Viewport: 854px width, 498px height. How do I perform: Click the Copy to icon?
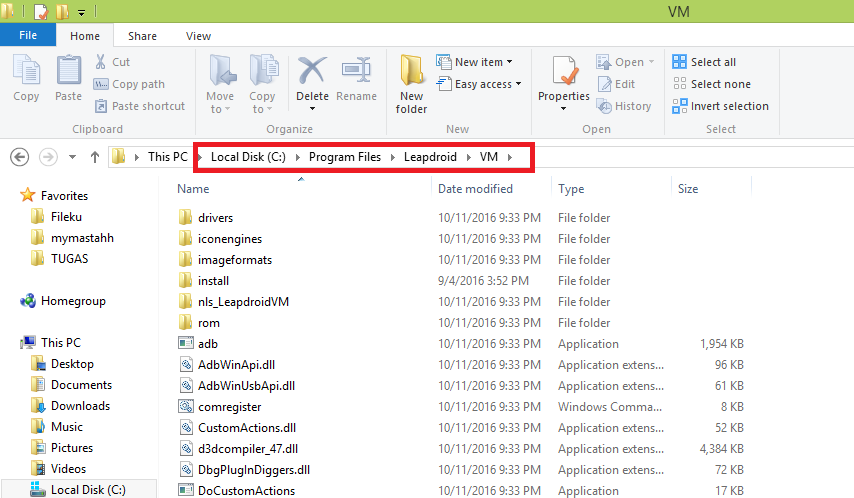[263, 70]
